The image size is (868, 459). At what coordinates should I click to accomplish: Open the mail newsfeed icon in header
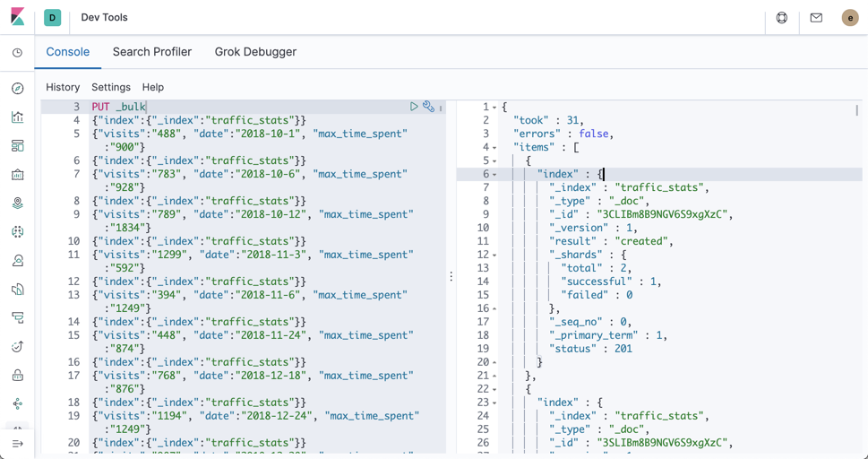[x=816, y=18]
